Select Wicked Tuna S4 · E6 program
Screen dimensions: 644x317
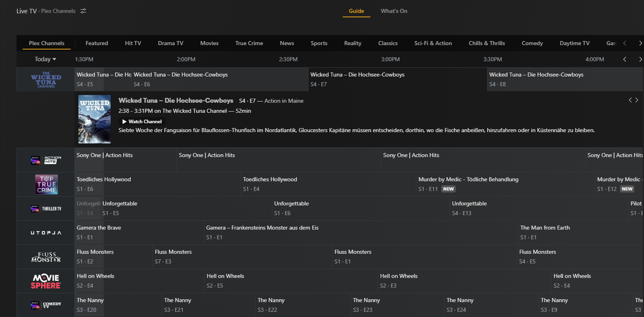click(x=220, y=79)
